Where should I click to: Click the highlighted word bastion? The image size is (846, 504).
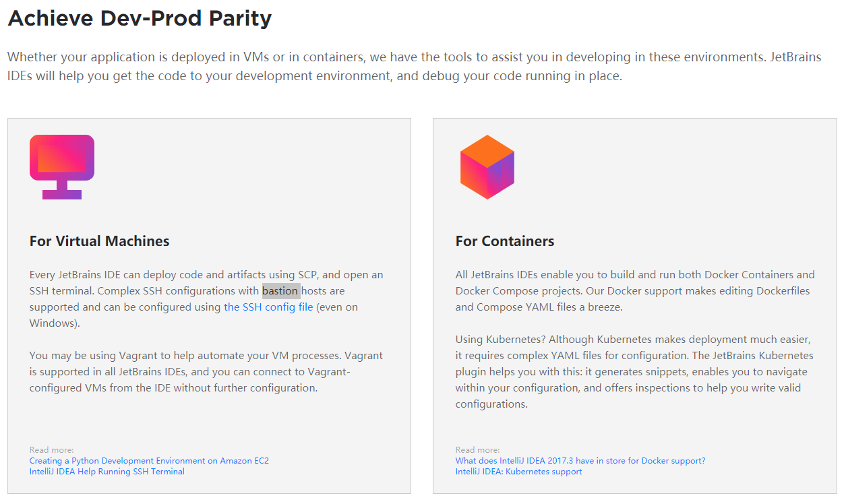click(x=280, y=291)
